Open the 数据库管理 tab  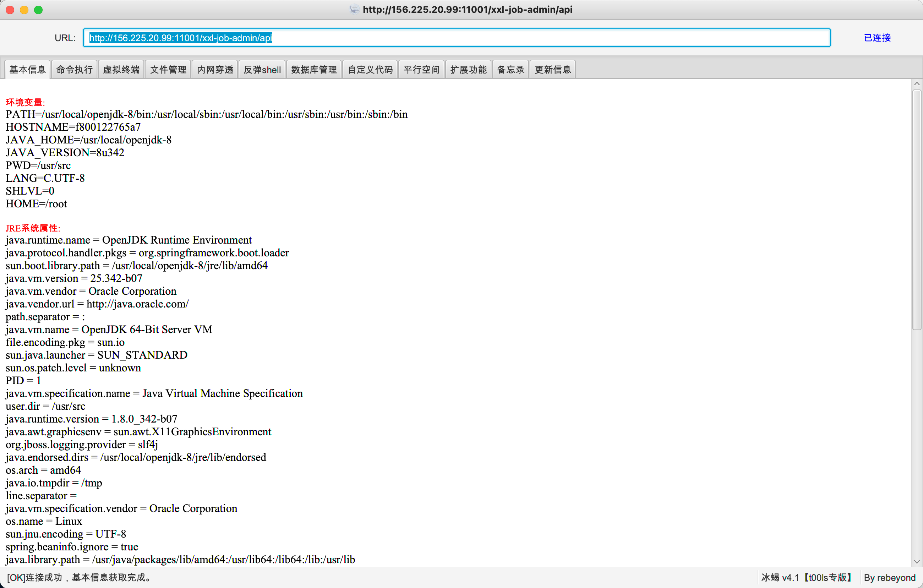(314, 69)
